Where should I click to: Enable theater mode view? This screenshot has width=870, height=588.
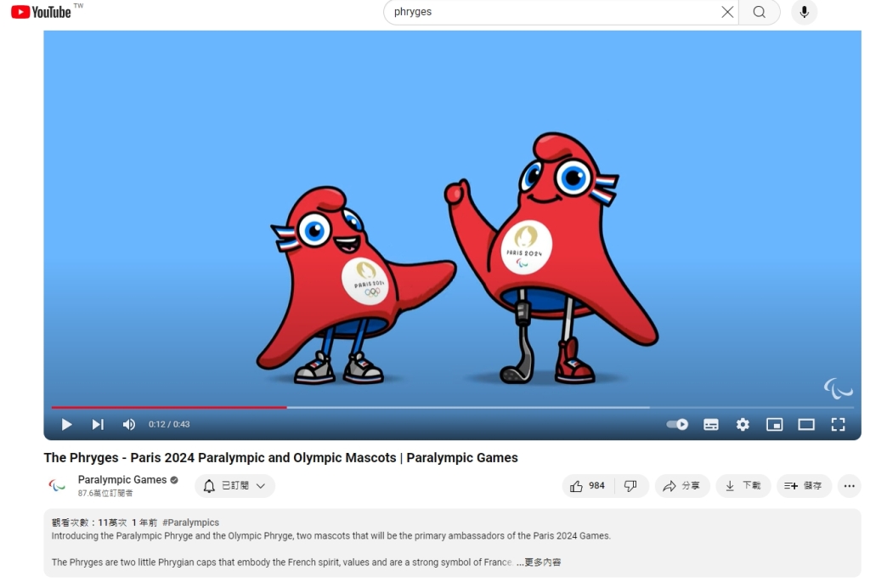[x=806, y=425]
